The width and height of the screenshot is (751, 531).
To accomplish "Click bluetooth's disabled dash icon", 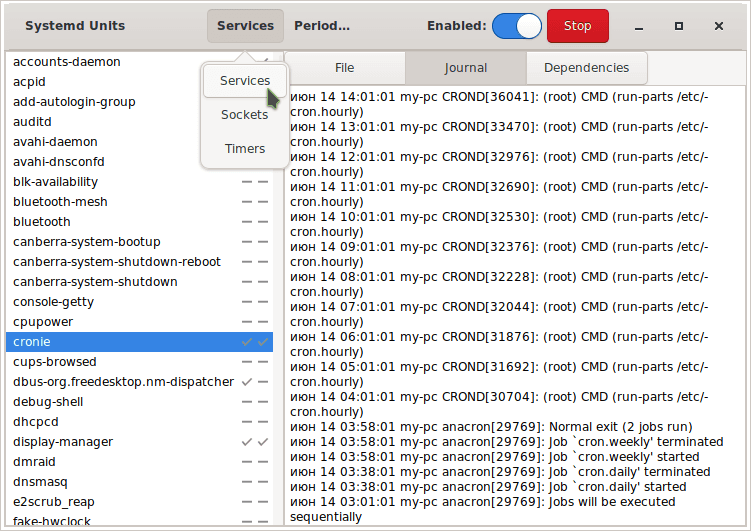I will [x=247, y=222].
